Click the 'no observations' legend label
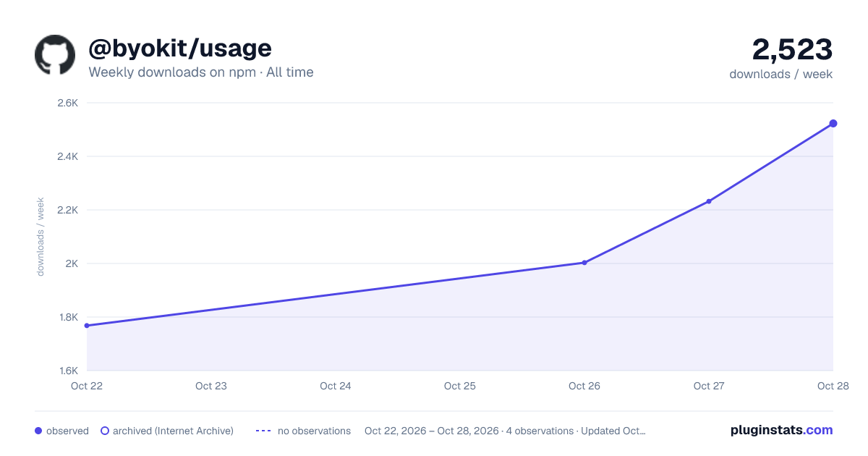 tap(314, 431)
